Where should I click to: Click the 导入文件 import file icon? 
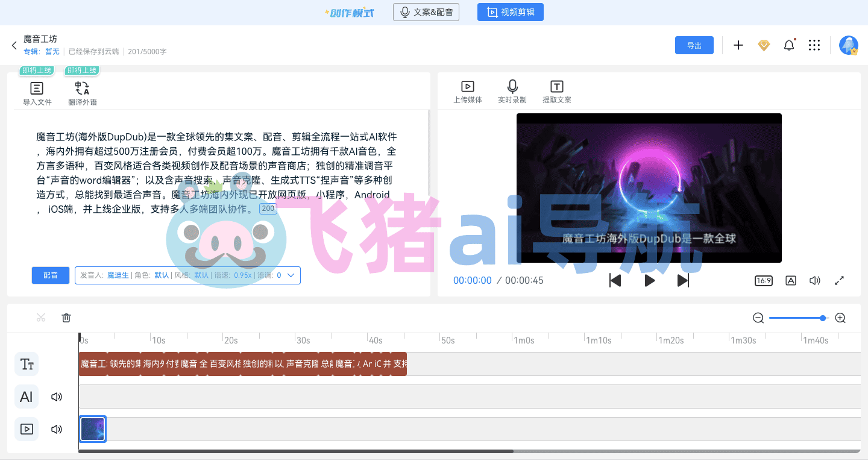37,89
